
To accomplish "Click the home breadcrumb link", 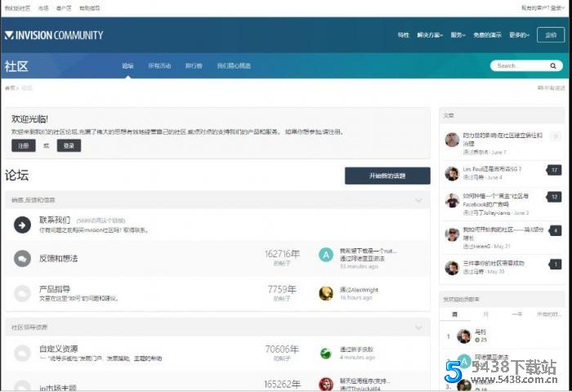I will [x=10, y=88].
